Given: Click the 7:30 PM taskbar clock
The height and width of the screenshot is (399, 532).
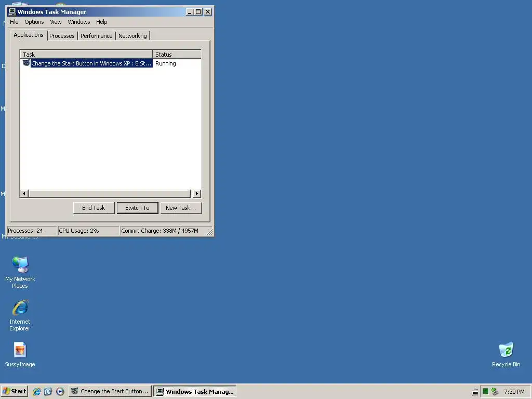Looking at the screenshot, I should coord(514,392).
